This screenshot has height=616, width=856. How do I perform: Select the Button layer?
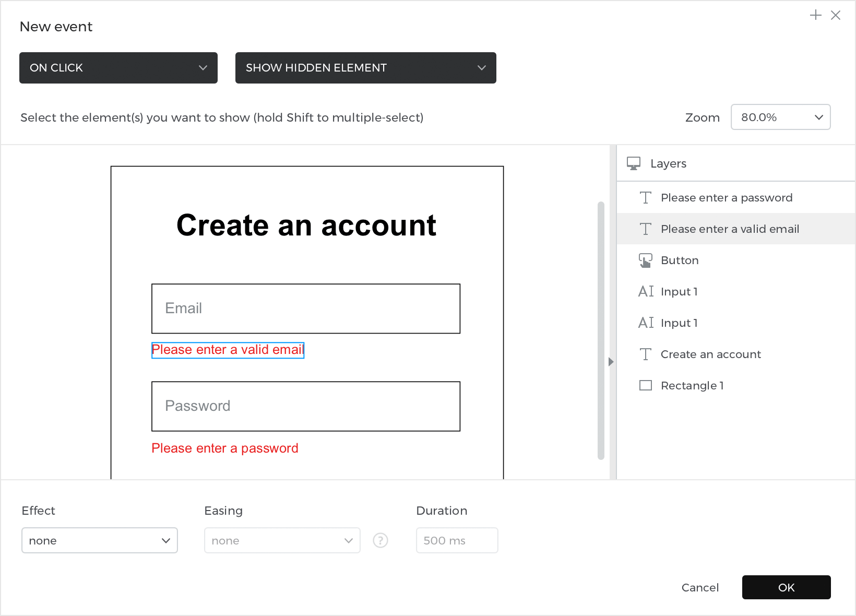coord(736,260)
